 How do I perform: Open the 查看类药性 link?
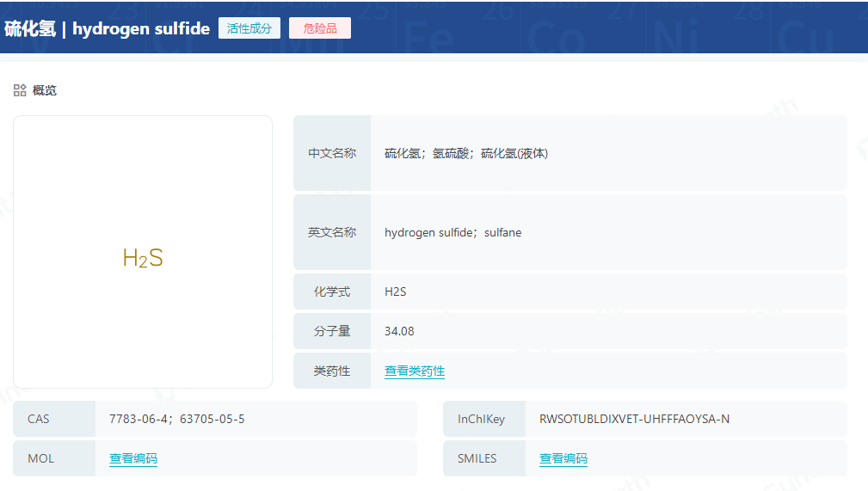point(415,371)
